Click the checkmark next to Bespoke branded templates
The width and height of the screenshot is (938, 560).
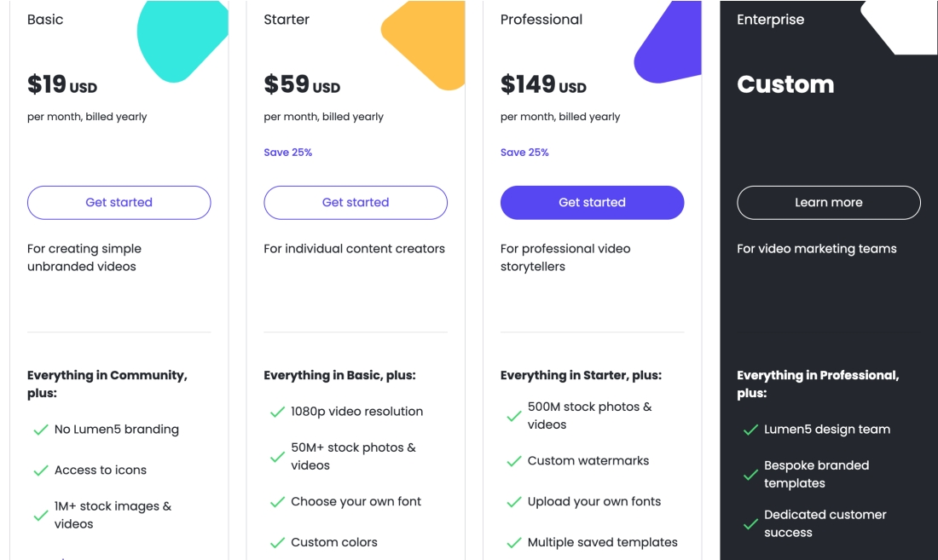(x=750, y=475)
